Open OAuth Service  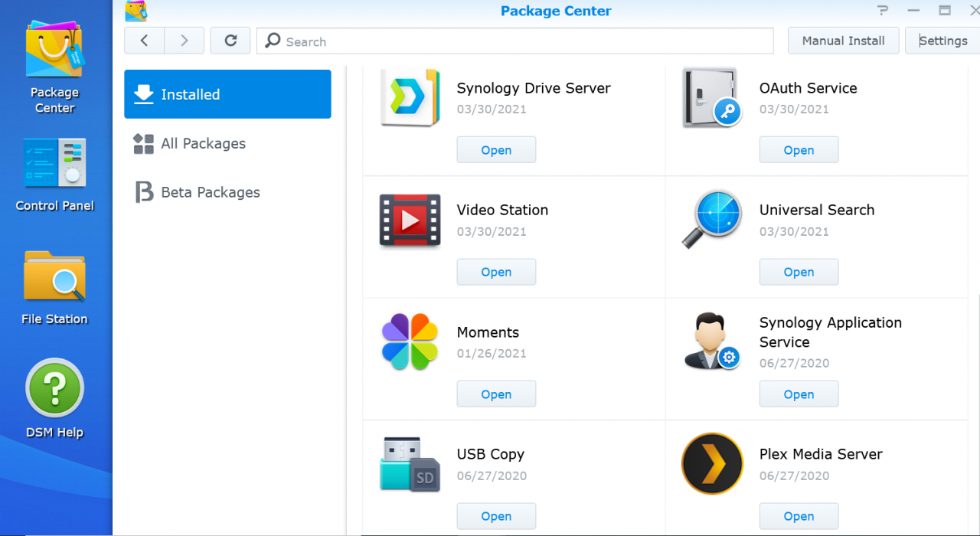click(x=799, y=150)
